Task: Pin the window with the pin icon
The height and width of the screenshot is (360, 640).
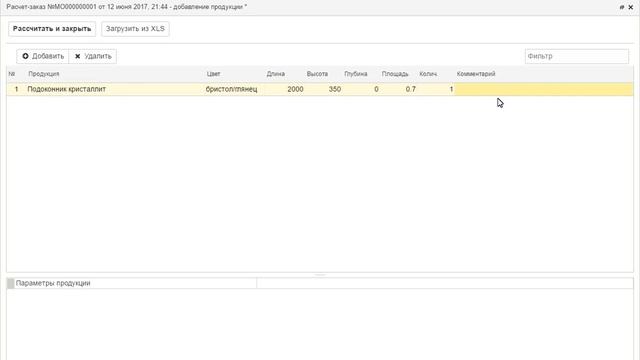Action: (x=622, y=7)
